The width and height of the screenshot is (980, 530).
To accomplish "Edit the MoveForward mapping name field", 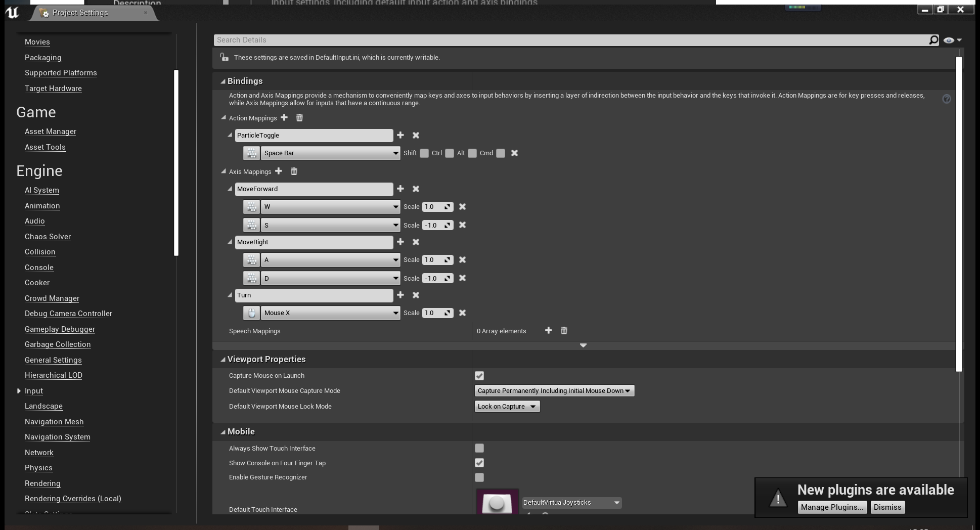I will coord(314,189).
